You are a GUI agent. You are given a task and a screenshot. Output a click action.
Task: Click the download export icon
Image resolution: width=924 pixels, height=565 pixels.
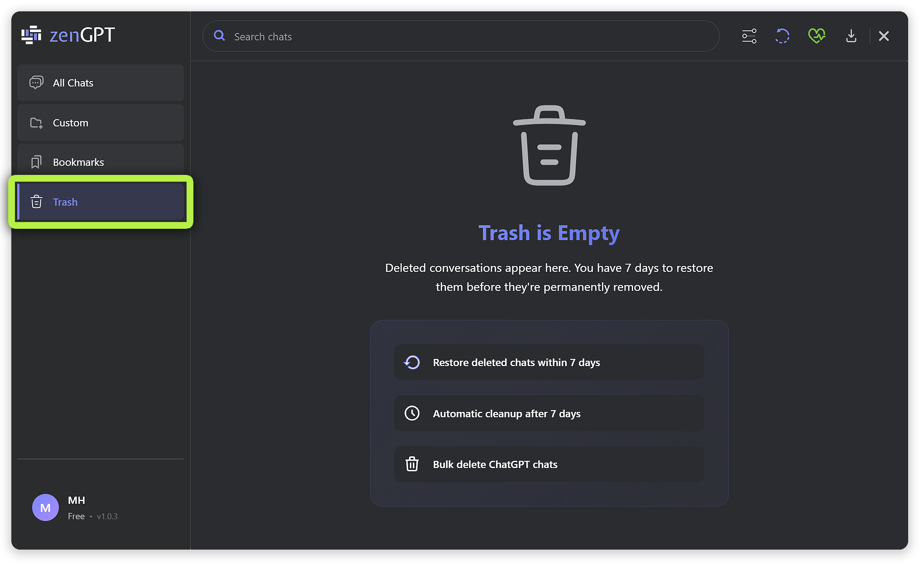pos(851,36)
